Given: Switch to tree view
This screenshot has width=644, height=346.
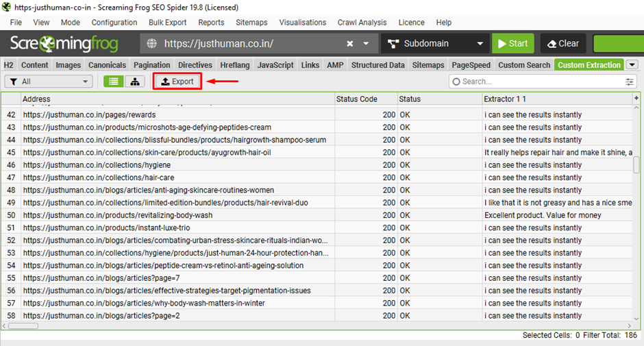Looking at the screenshot, I should pyautogui.click(x=135, y=82).
